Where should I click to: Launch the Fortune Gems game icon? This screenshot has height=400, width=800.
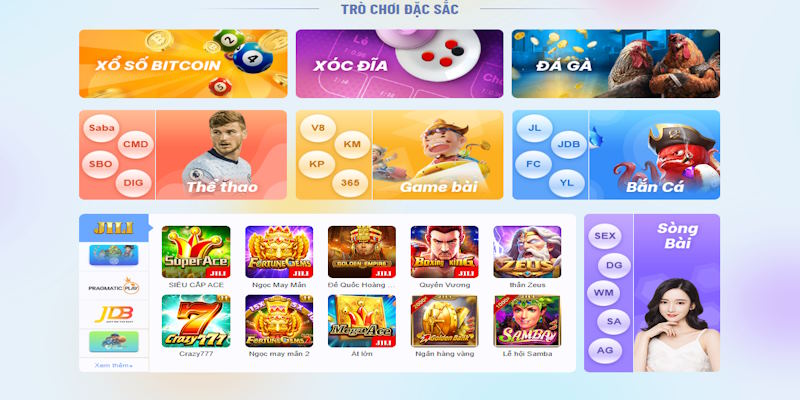coord(279,252)
